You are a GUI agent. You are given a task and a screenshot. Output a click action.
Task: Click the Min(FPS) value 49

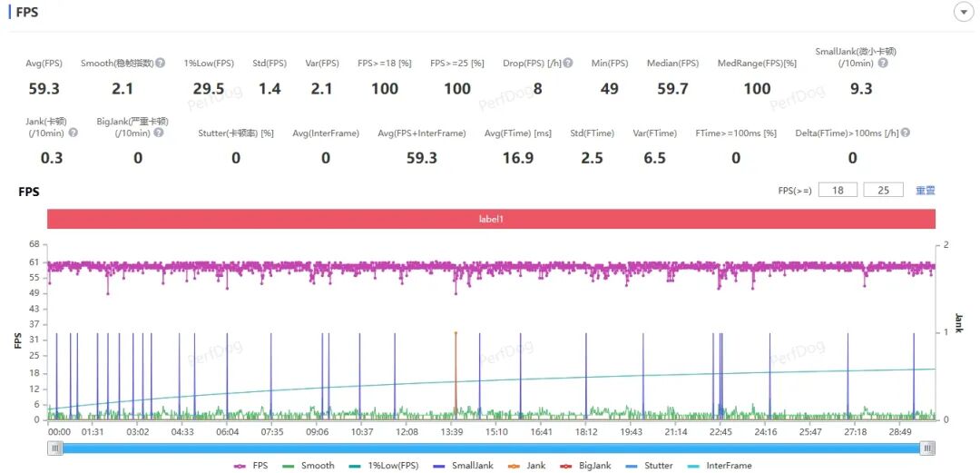[610, 89]
